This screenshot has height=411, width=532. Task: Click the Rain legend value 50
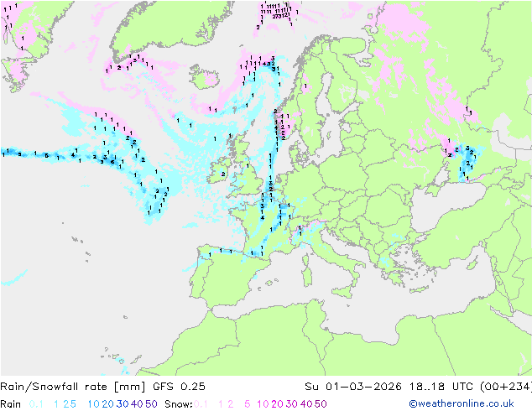click(151, 404)
